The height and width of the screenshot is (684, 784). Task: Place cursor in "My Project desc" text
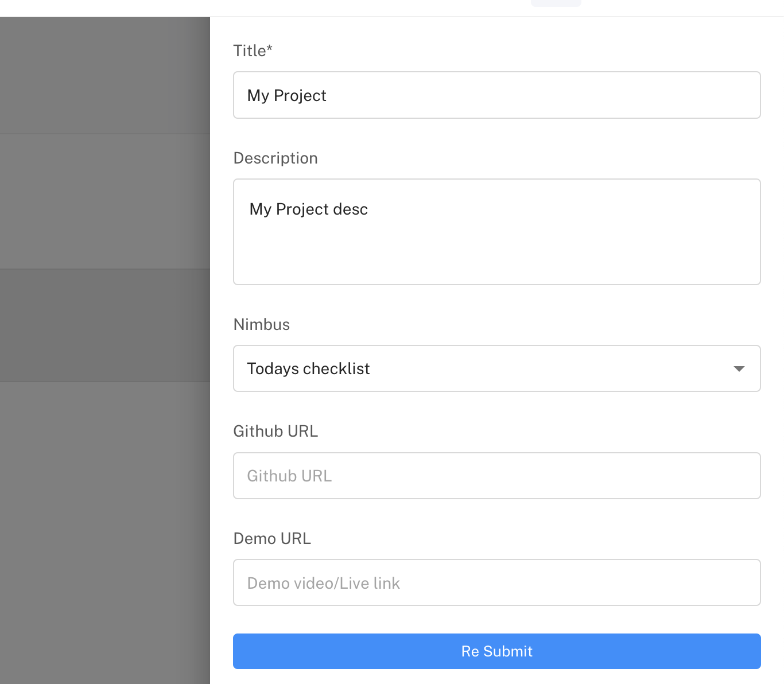(x=309, y=209)
